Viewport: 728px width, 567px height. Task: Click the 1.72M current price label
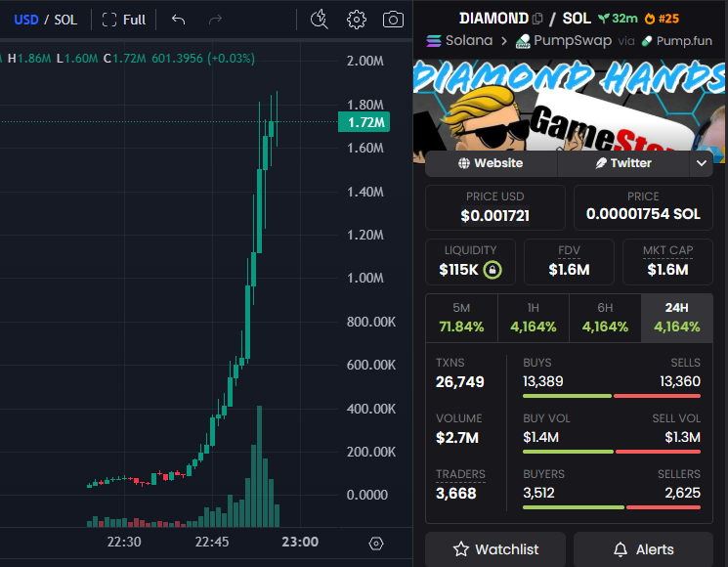pos(364,122)
